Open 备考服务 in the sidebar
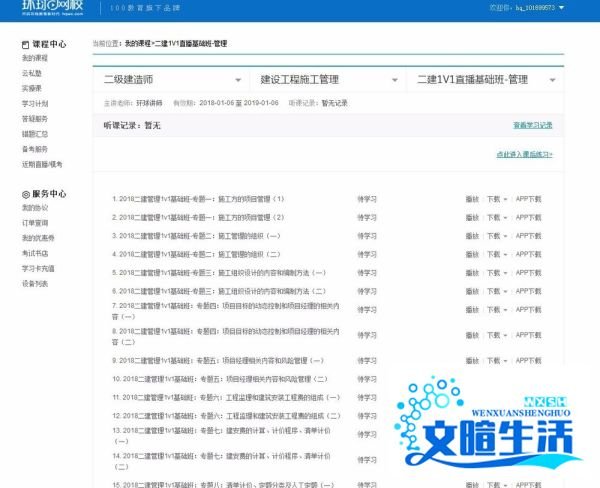This screenshot has height=488, width=600. coord(35,149)
